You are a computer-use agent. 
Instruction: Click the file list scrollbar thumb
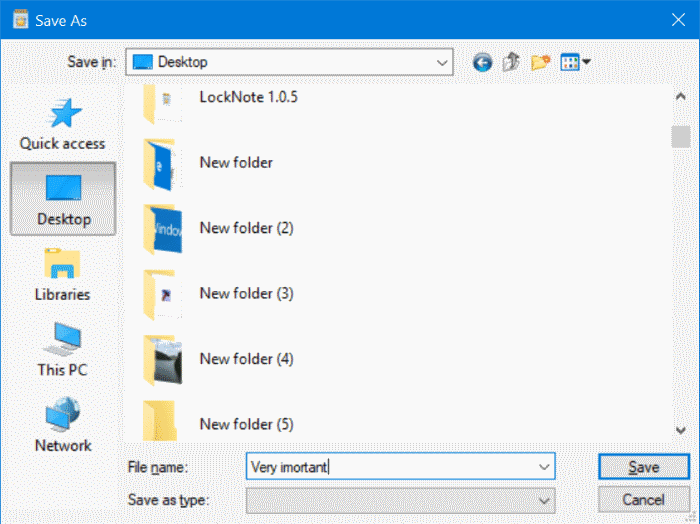(x=681, y=137)
